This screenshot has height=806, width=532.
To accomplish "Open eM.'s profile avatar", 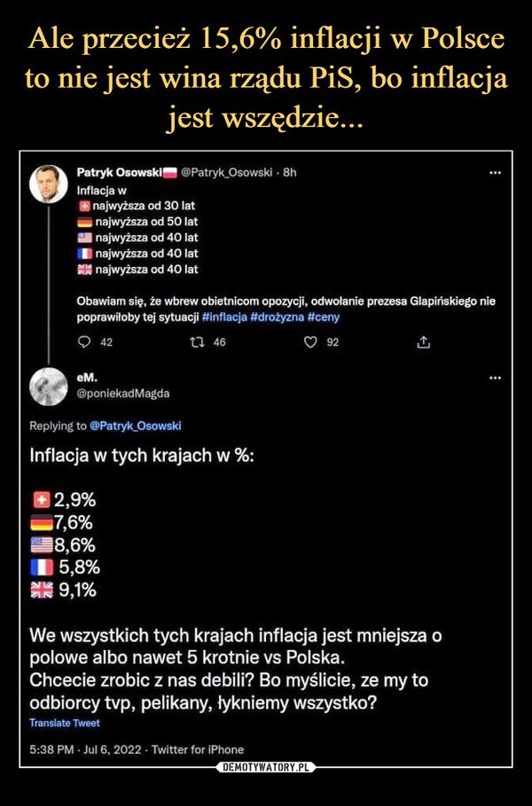I will click(48, 387).
